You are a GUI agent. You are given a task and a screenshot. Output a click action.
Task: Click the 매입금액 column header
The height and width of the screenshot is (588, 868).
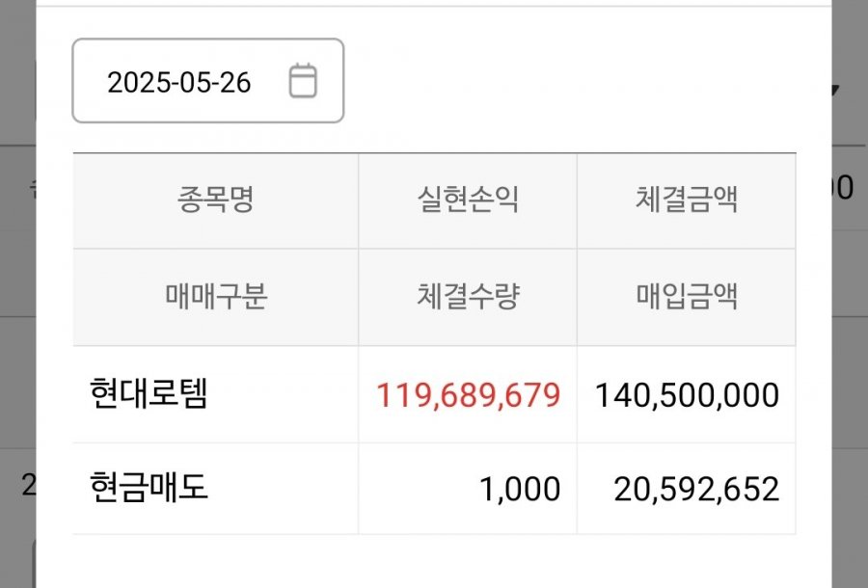tap(686, 297)
